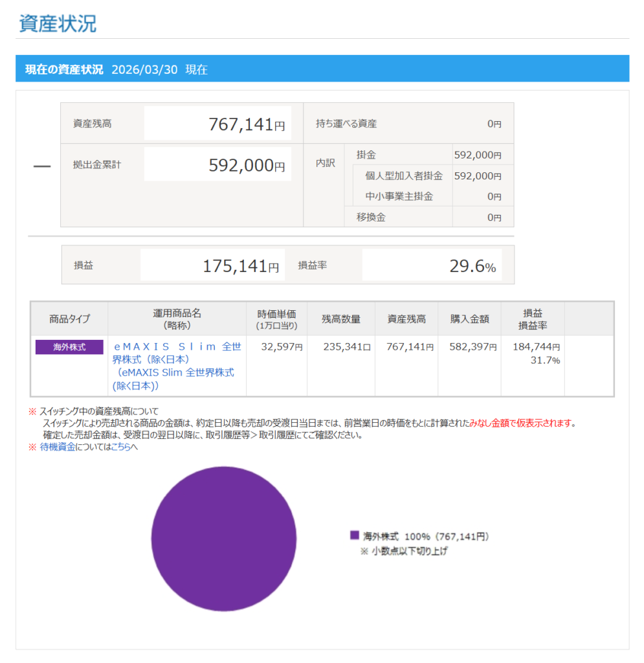Viewport: 644px width, 663px height.
Task: Click the purple pie chart
Action: pos(223,539)
